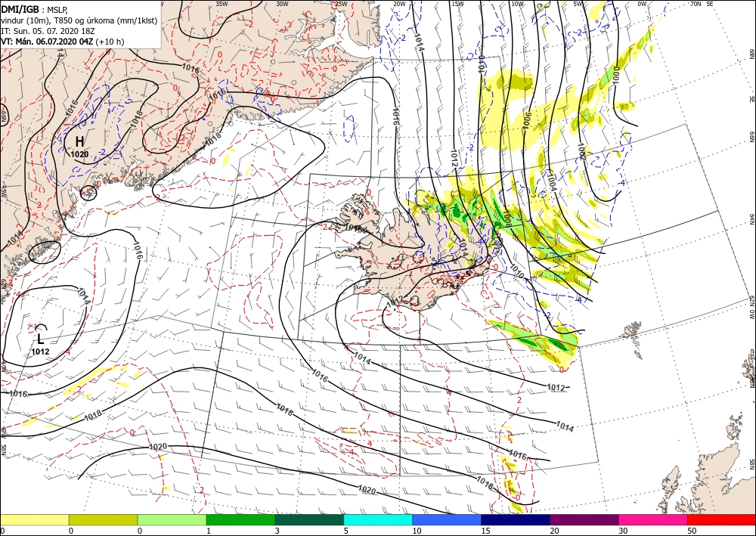The width and height of the screenshot is (756, 536).
Task: Click the '1012' value under the L symbol
Action: click(41, 352)
